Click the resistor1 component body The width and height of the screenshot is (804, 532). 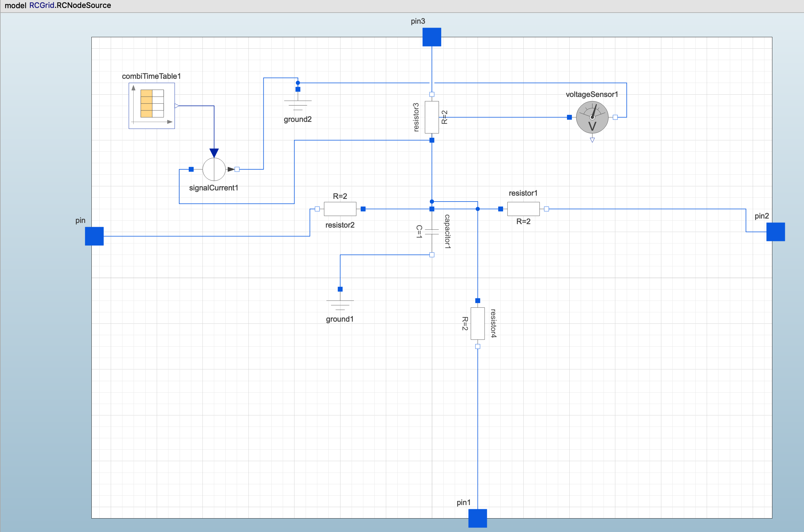523,209
